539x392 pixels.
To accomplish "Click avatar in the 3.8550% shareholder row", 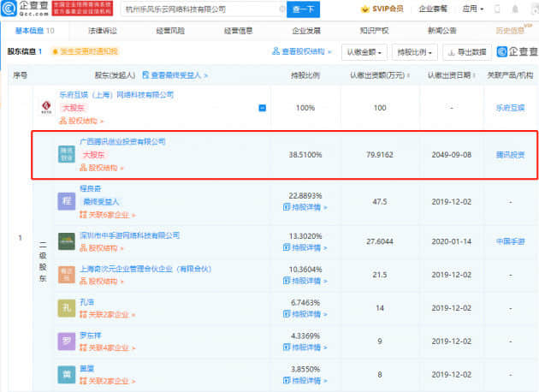I will click(67, 375).
